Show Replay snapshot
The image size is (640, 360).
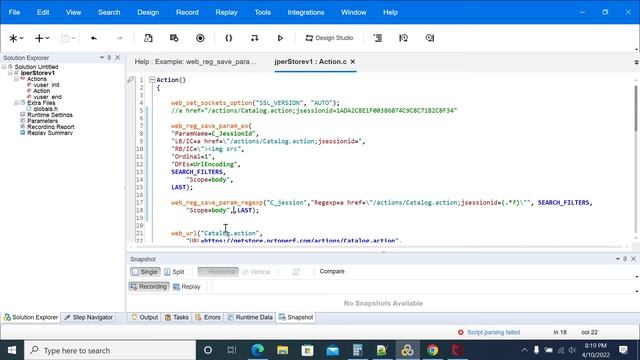(187, 287)
